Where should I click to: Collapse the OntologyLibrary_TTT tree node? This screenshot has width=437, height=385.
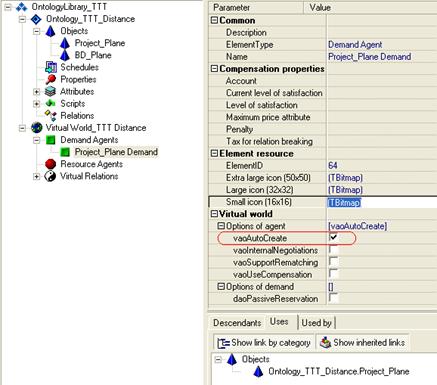pos(8,7)
